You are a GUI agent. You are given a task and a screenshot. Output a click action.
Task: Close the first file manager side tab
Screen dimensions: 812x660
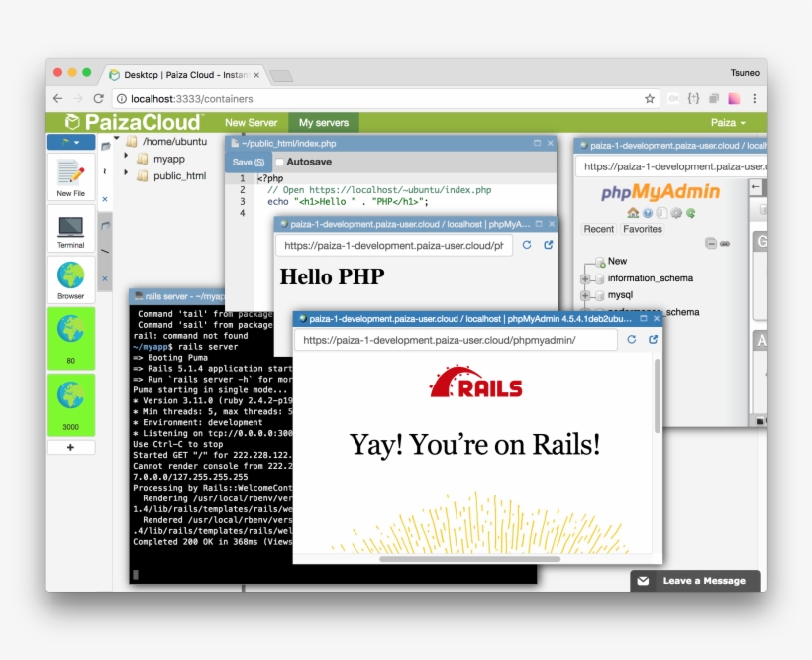[x=105, y=199]
